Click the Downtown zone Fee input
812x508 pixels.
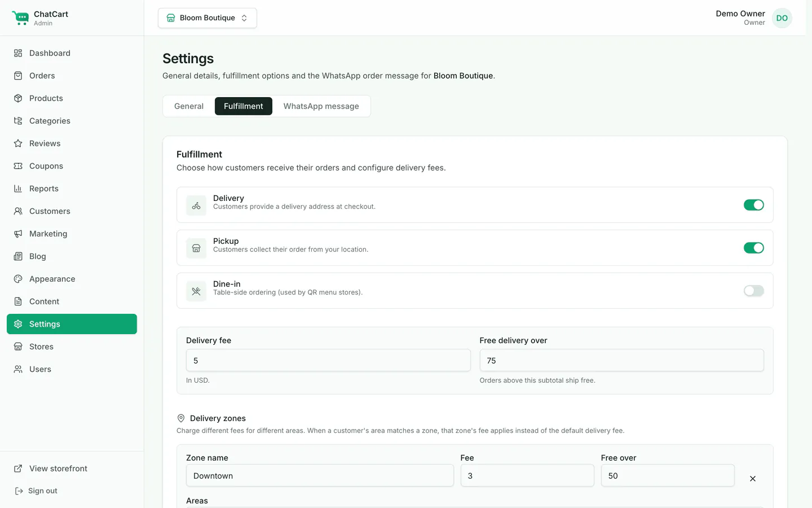[527, 475]
